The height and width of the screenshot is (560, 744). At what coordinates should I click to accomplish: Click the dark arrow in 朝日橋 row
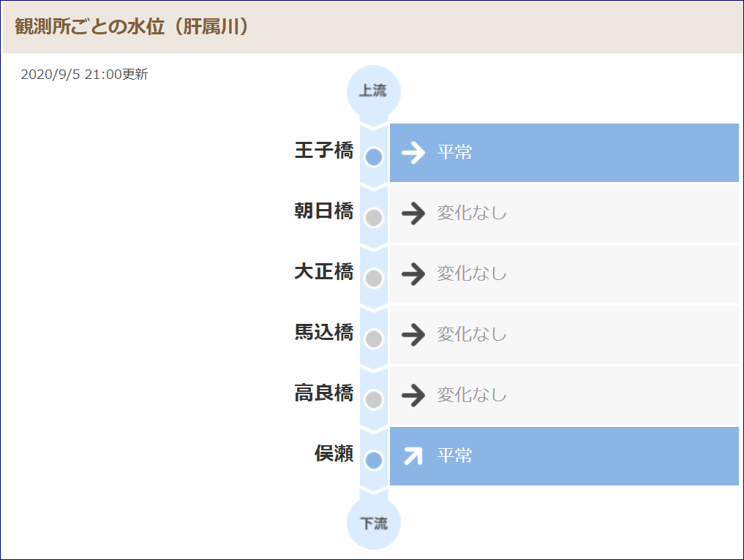point(413,213)
